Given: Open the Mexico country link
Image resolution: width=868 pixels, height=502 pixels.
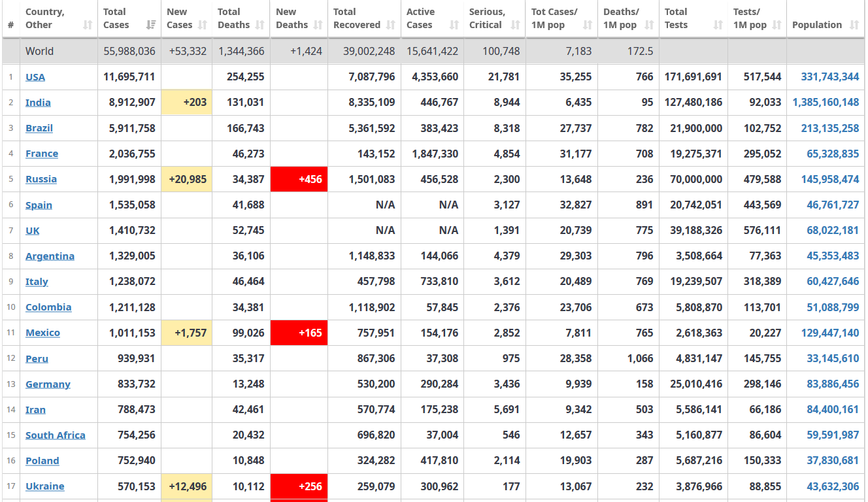Looking at the screenshot, I should tap(42, 333).
